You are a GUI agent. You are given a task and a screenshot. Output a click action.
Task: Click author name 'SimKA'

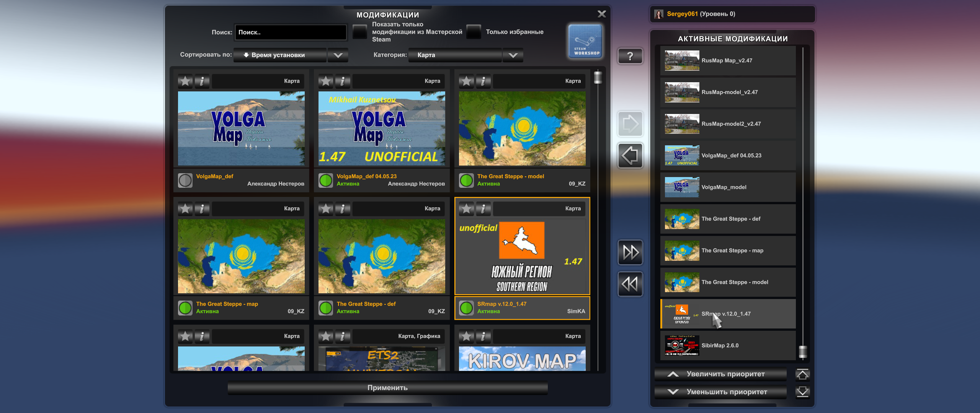click(x=576, y=312)
